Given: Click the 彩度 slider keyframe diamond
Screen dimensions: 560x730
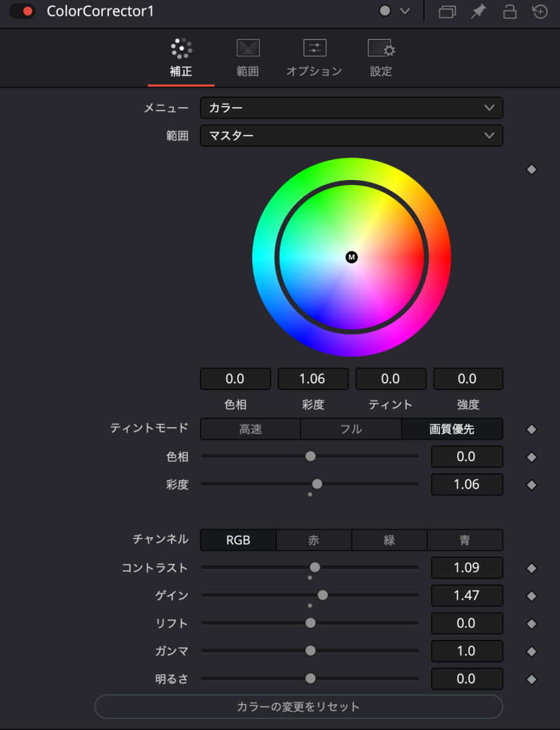Looking at the screenshot, I should click(531, 485).
